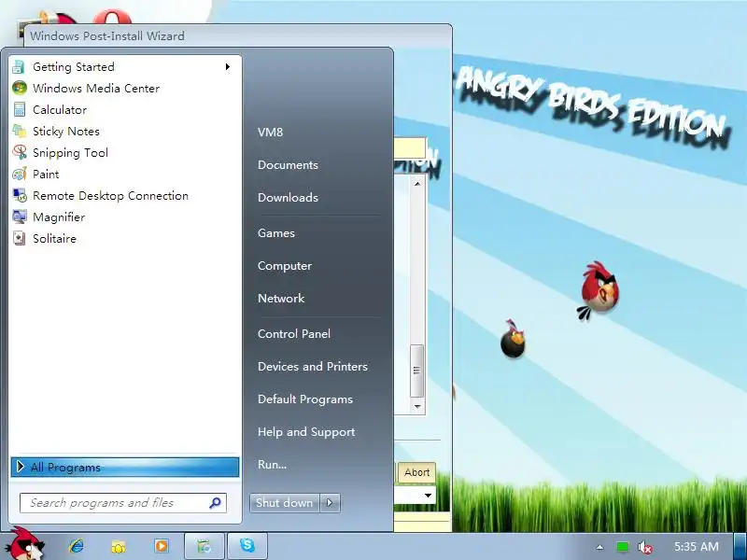The image size is (747, 560).
Task: Open Default Programs
Action: (305, 399)
